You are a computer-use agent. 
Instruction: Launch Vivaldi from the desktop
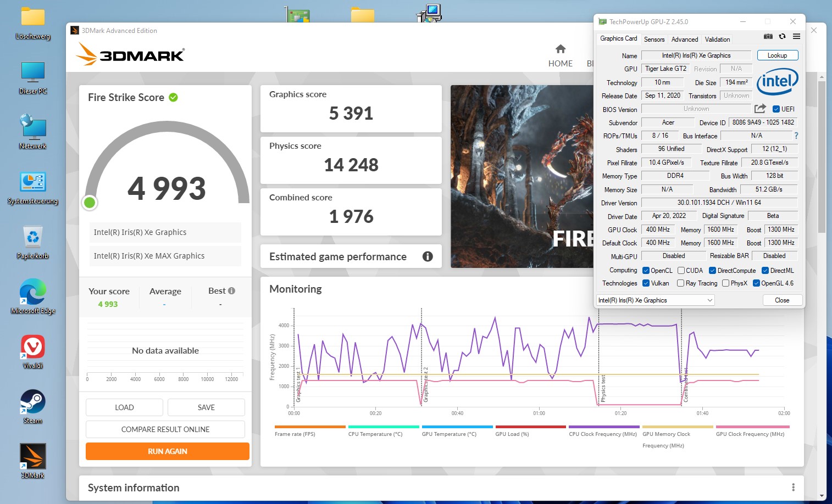click(x=33, y=352)
